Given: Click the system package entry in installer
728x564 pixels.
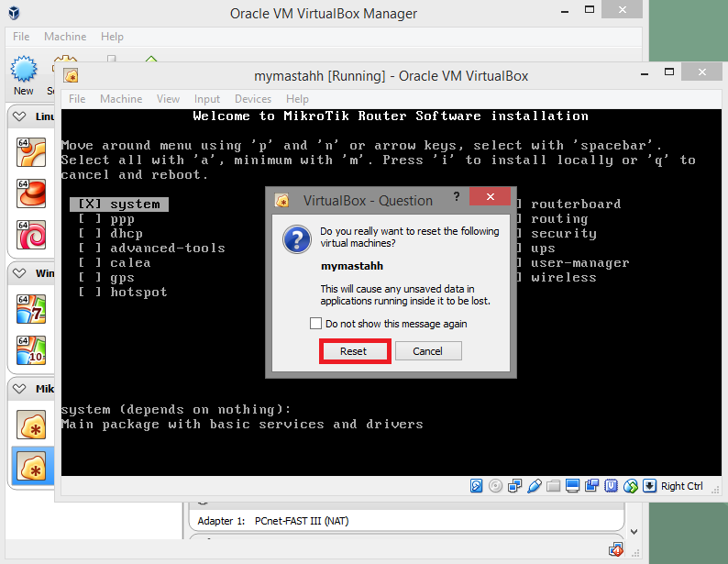Looking at the screenshot, I should pos(119,205).
